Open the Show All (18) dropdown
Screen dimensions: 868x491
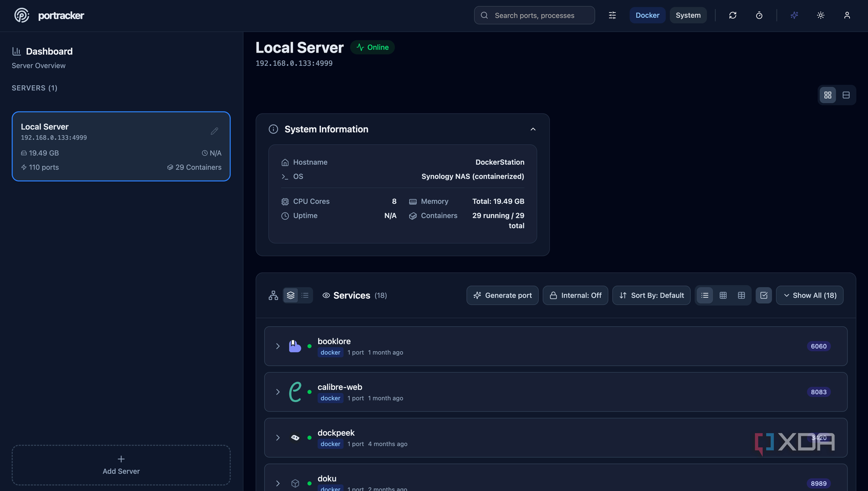click(x=810, y=296)
